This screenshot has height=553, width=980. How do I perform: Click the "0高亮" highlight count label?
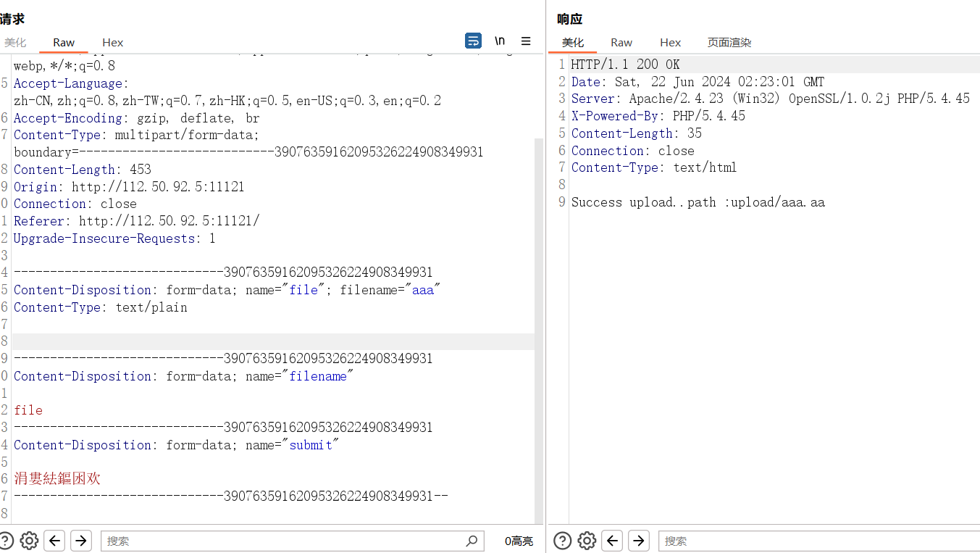[519, 541]
